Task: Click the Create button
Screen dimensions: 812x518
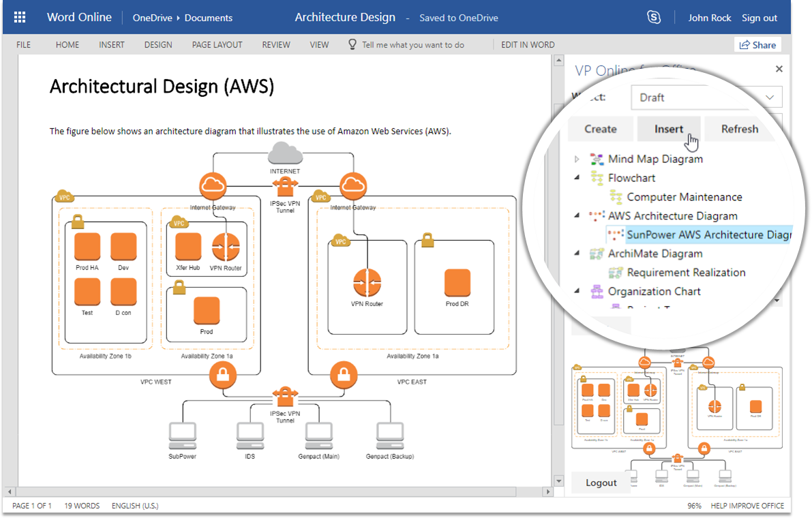Action: click(600, 129)
